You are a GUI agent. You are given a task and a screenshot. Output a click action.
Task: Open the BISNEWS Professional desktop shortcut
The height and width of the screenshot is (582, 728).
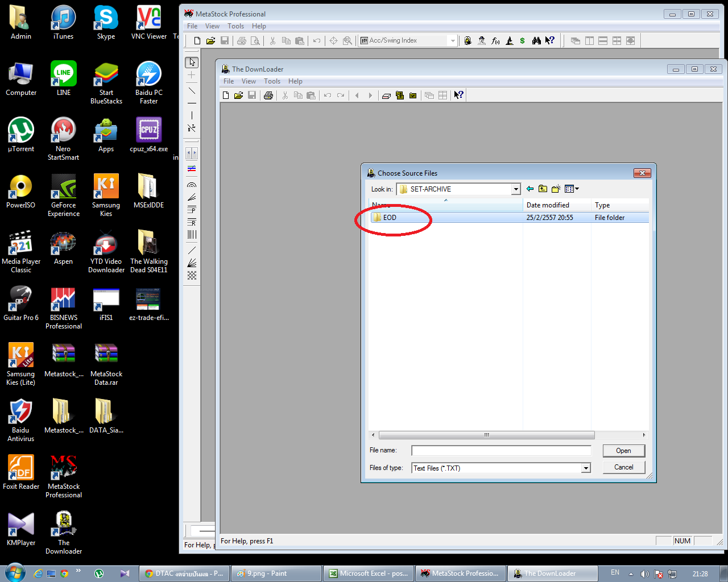pos(64,308)
